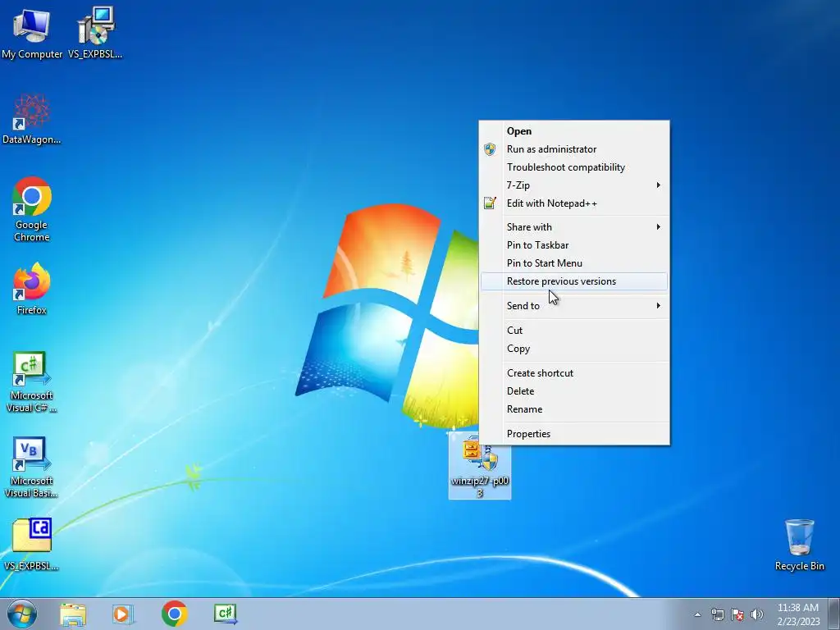Click the Show desktop strip at taskbar end
The image size is (840, 630).
point(834,614)
